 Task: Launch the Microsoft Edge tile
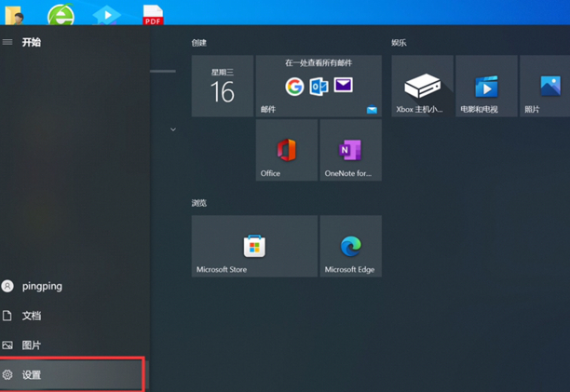(x=350, y=246)
